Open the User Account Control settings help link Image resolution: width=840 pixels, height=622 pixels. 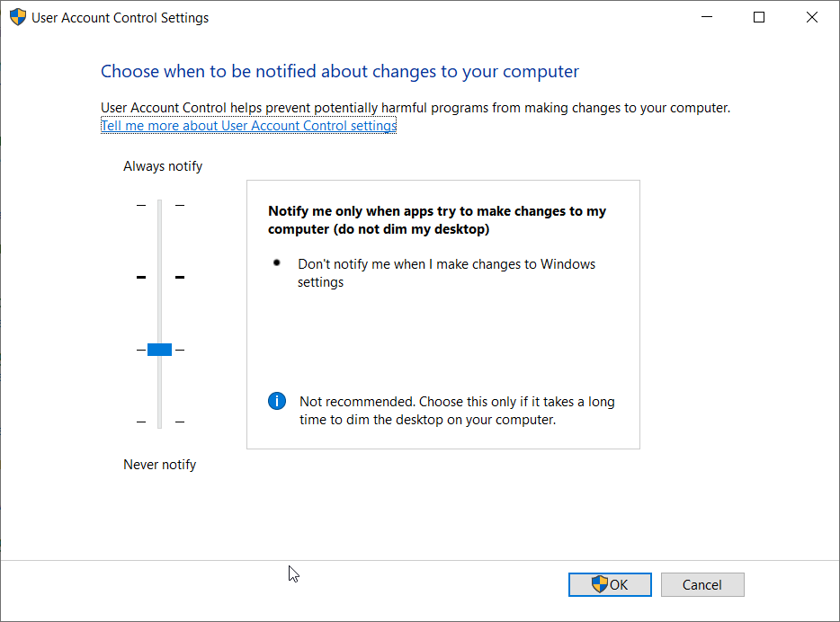pyautogui.click(x=248, y=126)
